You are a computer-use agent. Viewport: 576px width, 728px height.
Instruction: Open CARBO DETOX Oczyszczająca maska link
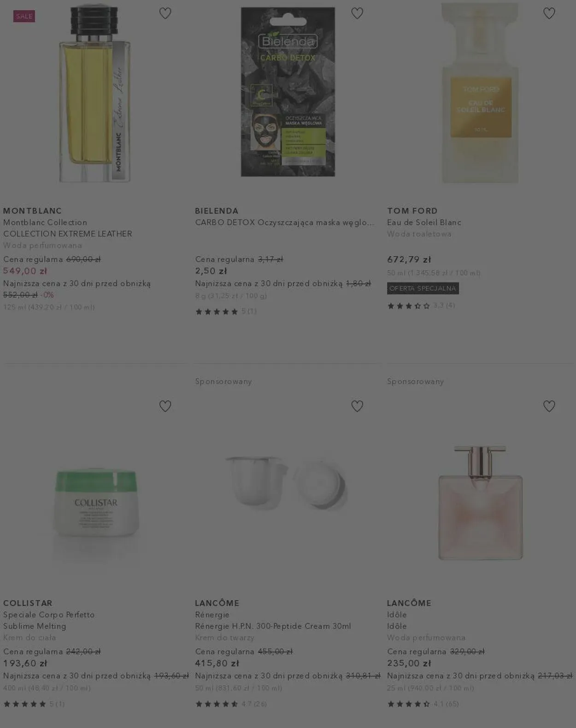[284, 223]
